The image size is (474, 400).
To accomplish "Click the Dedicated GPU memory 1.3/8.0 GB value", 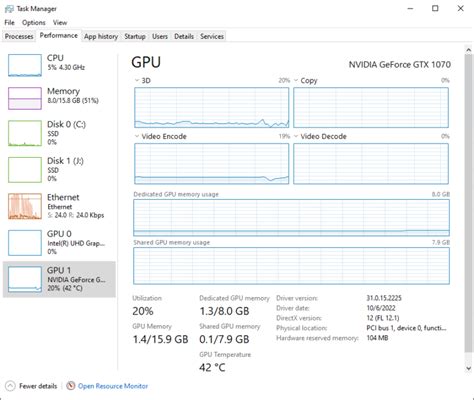I will click(x=224, y=311).
